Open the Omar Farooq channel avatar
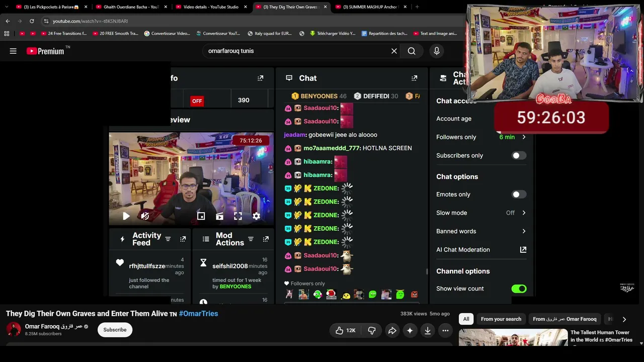The width and height of the screenshot is (644, 362). [14, 329]
